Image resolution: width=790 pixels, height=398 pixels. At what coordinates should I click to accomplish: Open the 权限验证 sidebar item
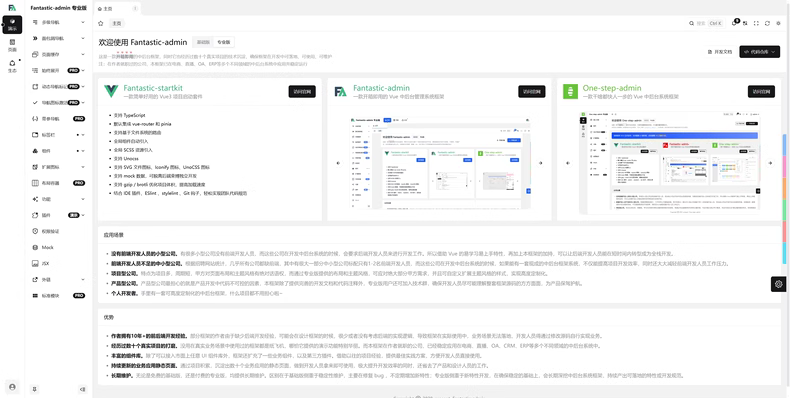58,231
